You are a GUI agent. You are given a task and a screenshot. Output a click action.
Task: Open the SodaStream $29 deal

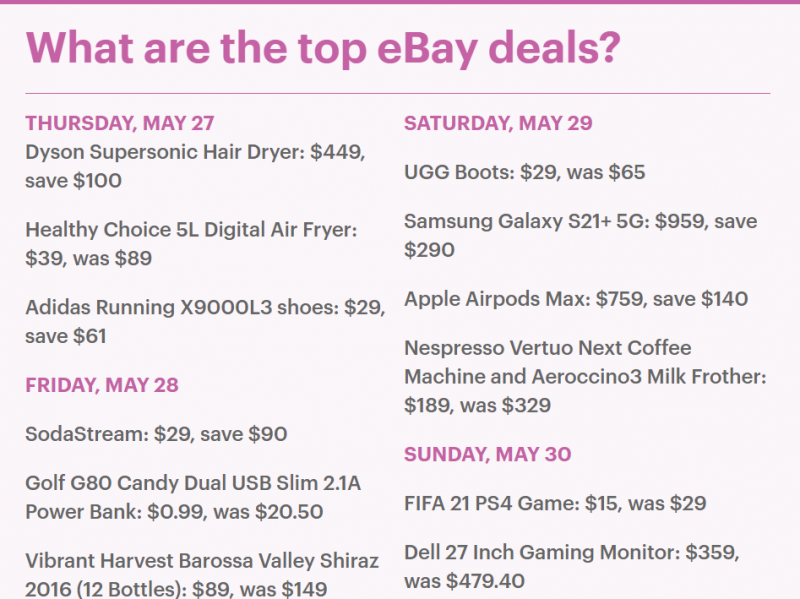(156, 434)
